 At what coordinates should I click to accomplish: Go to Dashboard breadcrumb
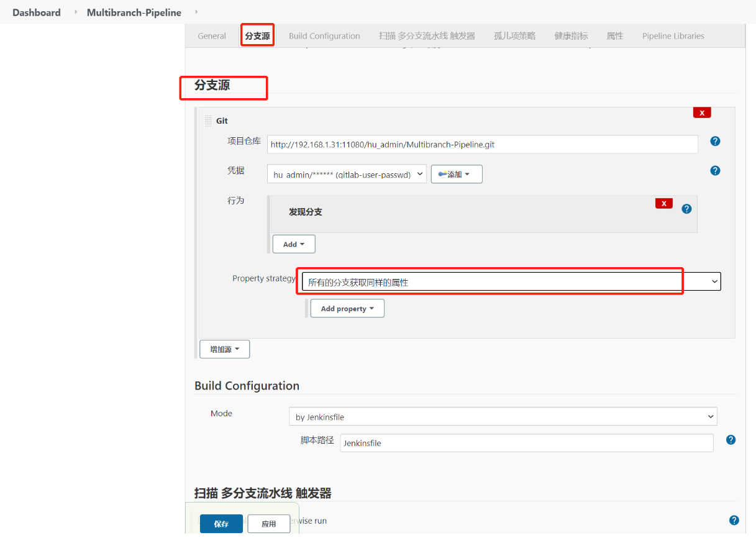click(37, 12)
